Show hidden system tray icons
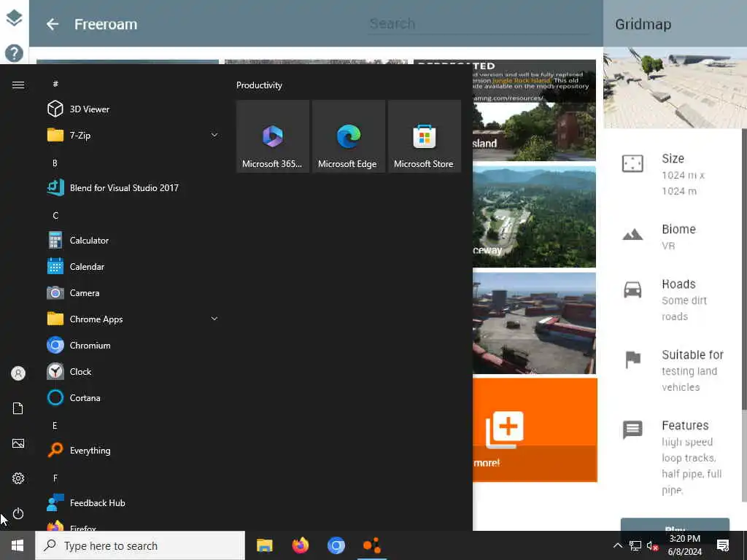The image size is (747, 560). pos(617,545)
